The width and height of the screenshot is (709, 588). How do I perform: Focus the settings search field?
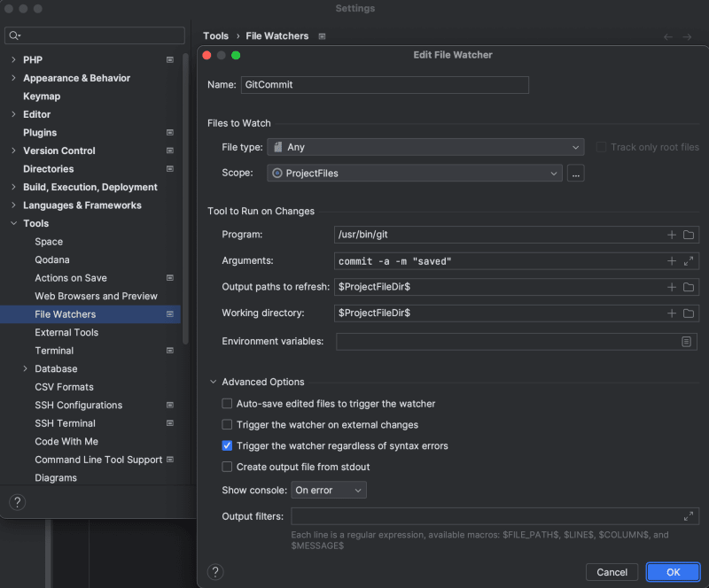click(x=95, y=35)
